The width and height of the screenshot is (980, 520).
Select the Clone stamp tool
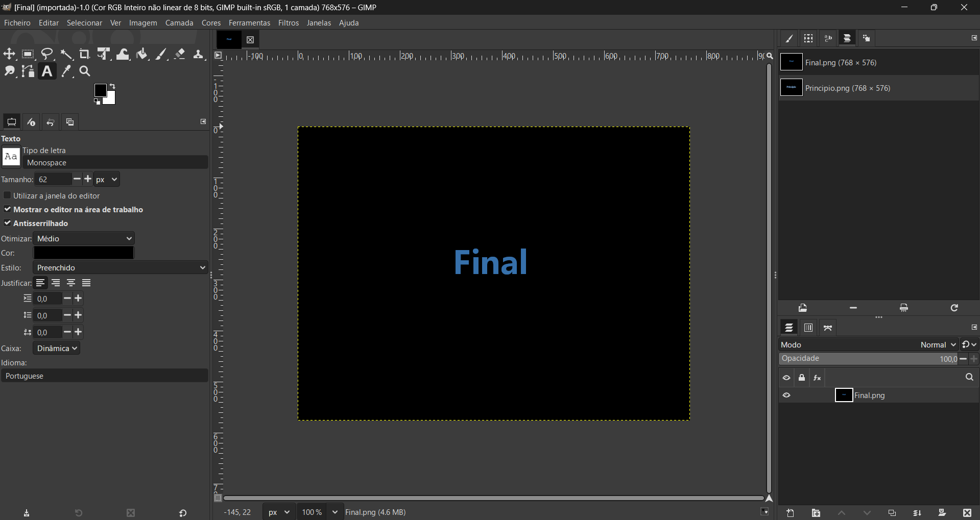(199, 54)
